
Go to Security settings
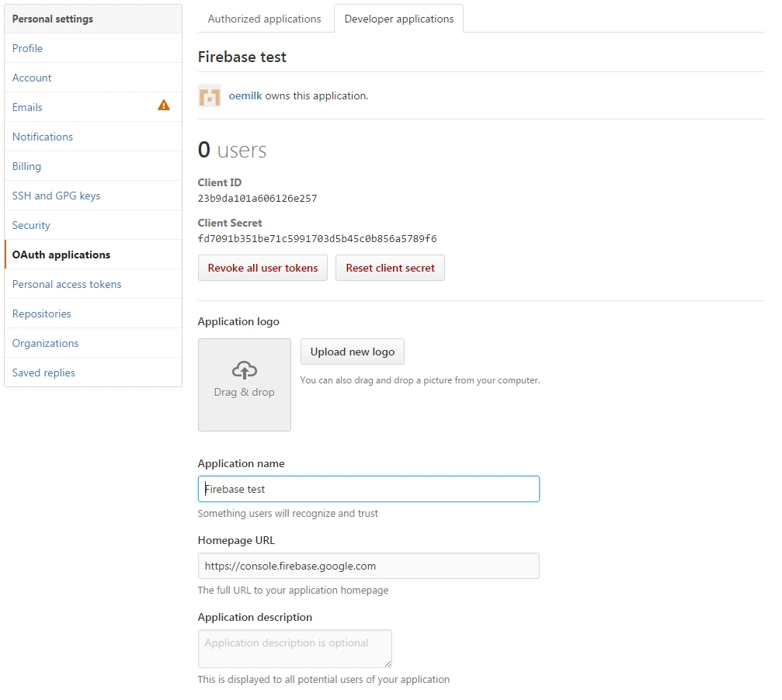point(92,225)
